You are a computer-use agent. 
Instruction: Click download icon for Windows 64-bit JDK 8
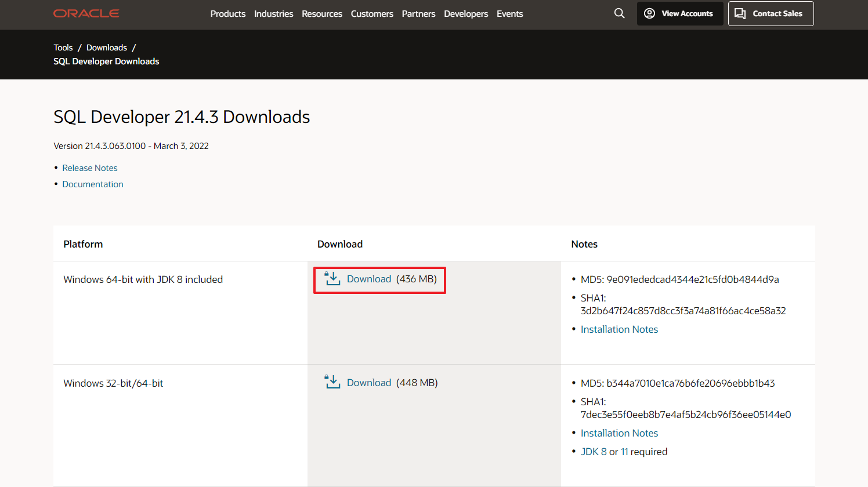(332, 278)
